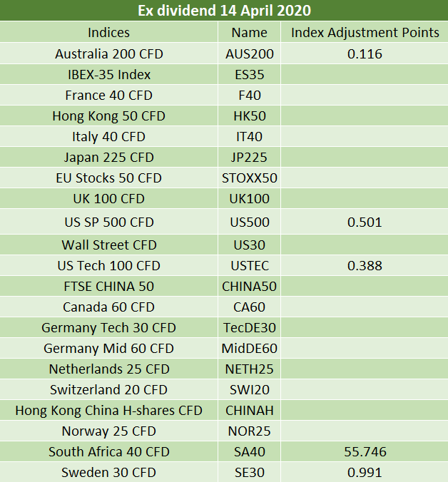Select the 'Indices' column header
Screen dimensions: 448x482
coord(109,32)
